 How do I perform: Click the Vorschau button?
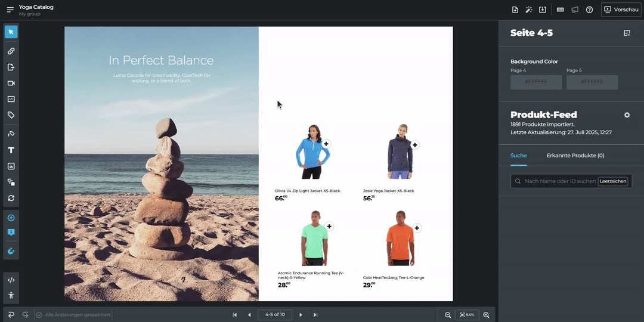pos(621,10)
